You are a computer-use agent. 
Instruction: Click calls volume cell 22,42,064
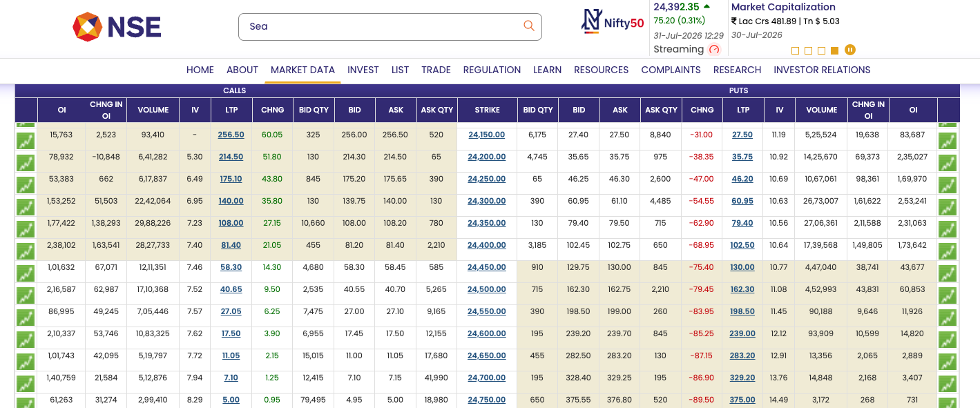[153, 201]
